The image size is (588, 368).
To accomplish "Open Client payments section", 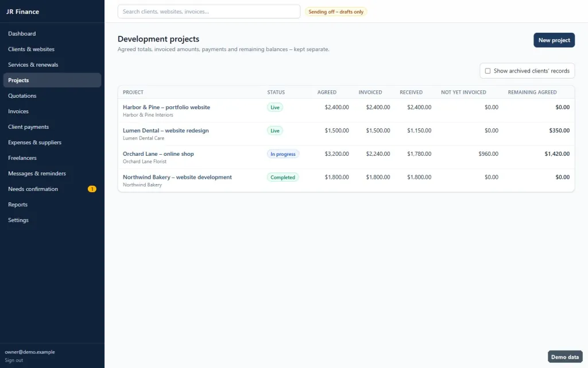I will [52, 127].
